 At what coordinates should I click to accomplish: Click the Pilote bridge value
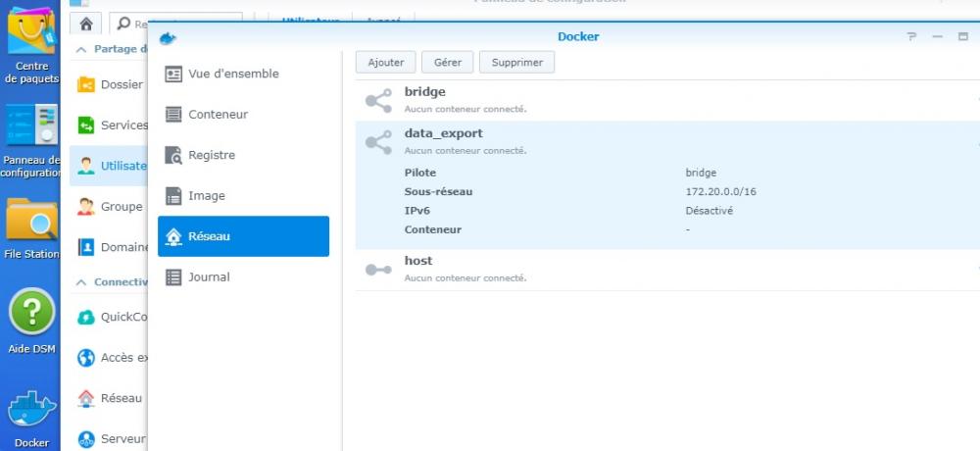(701, 173)
